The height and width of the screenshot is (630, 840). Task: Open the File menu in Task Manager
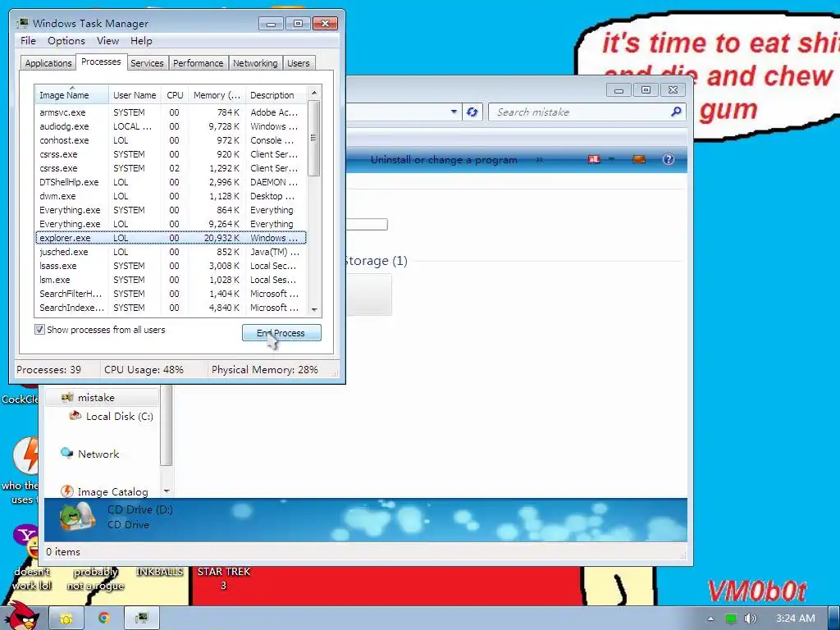28,41
